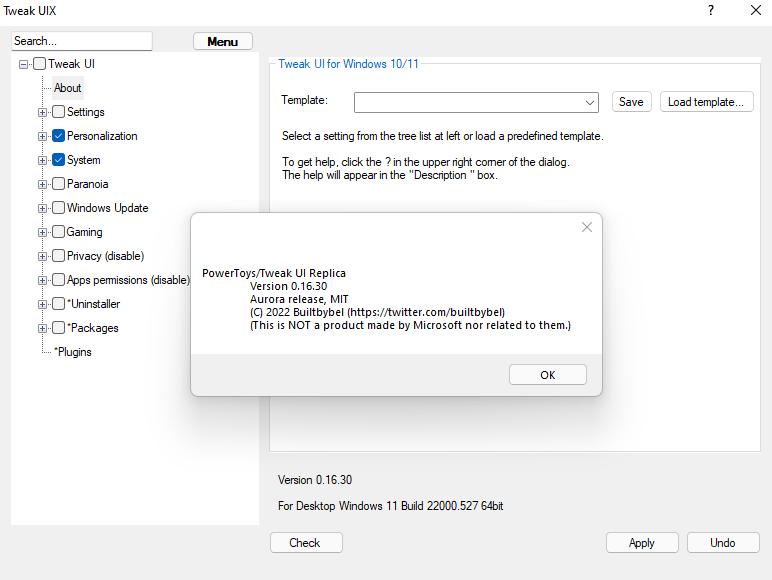Expand the Settings tree node

pos(42,112)
